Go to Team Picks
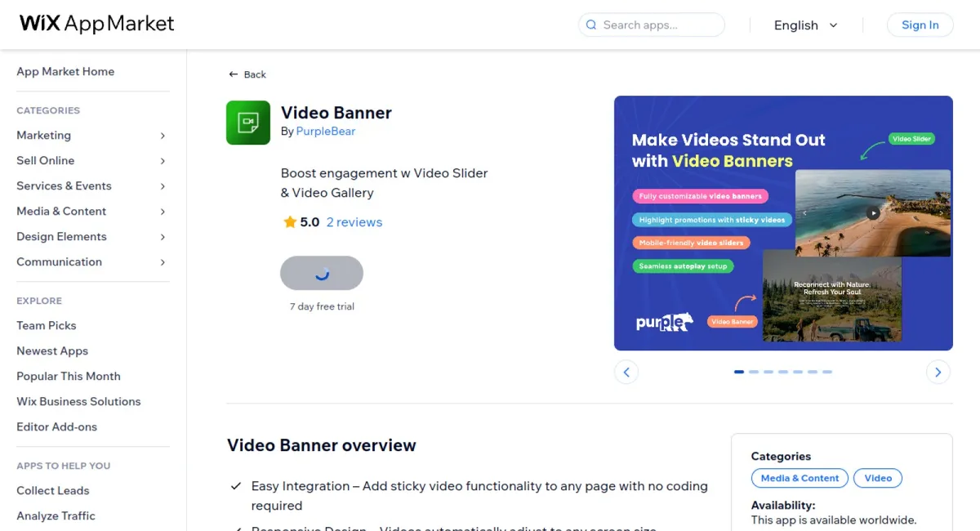Viewport: 980px width, 531px height. pos(47,325)
